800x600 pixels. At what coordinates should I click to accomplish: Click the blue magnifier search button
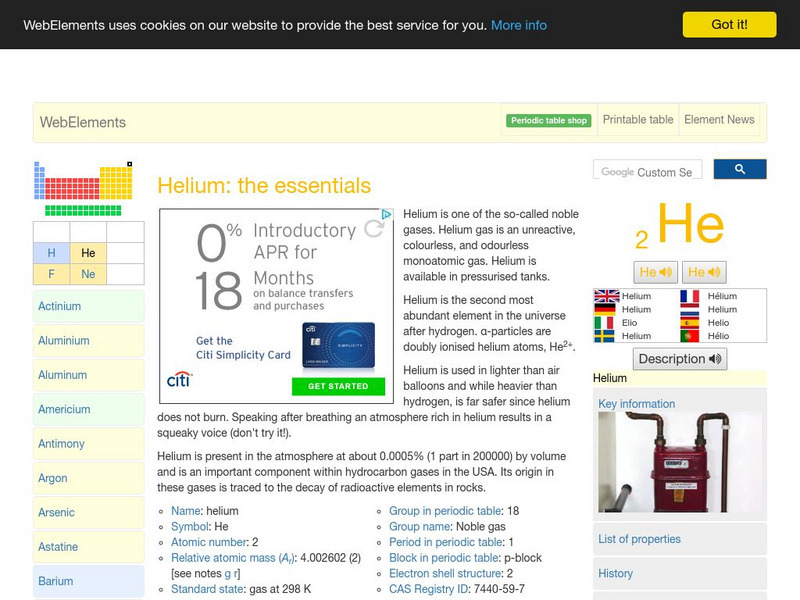click(740, 170)
